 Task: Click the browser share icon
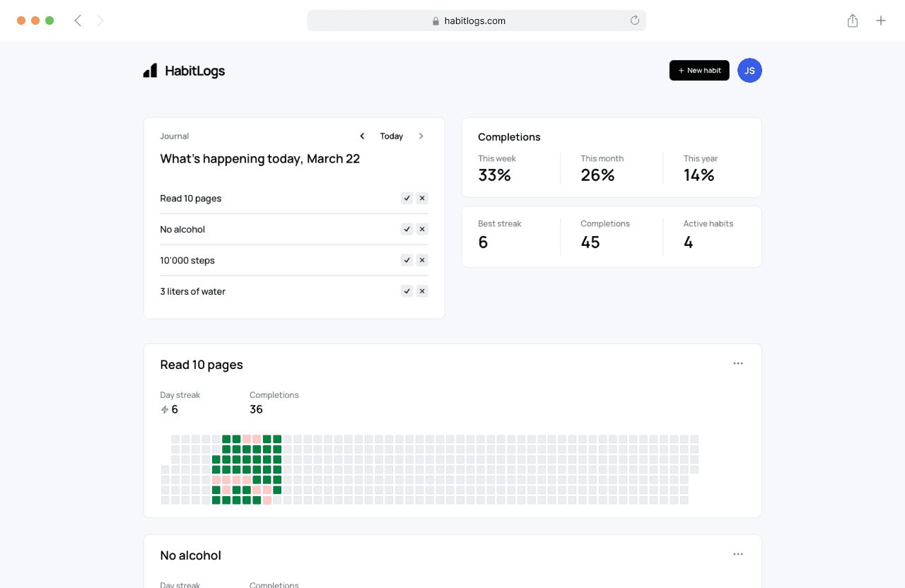(x=853, y=20)
